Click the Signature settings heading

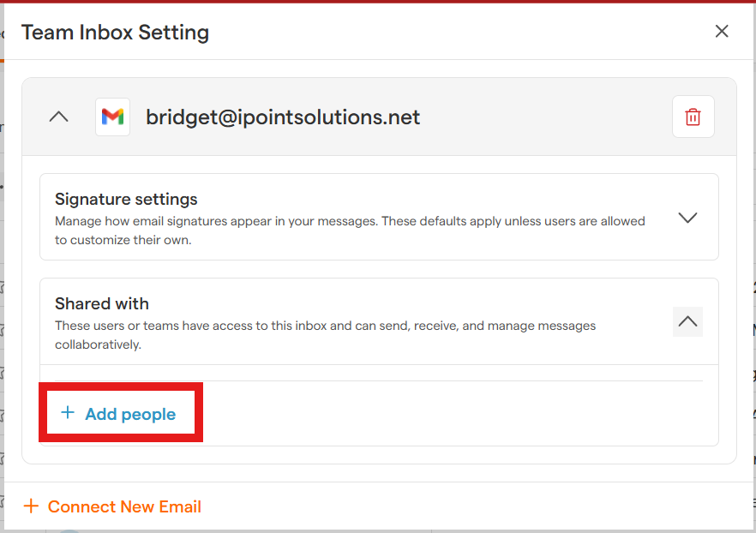(126, 199)
